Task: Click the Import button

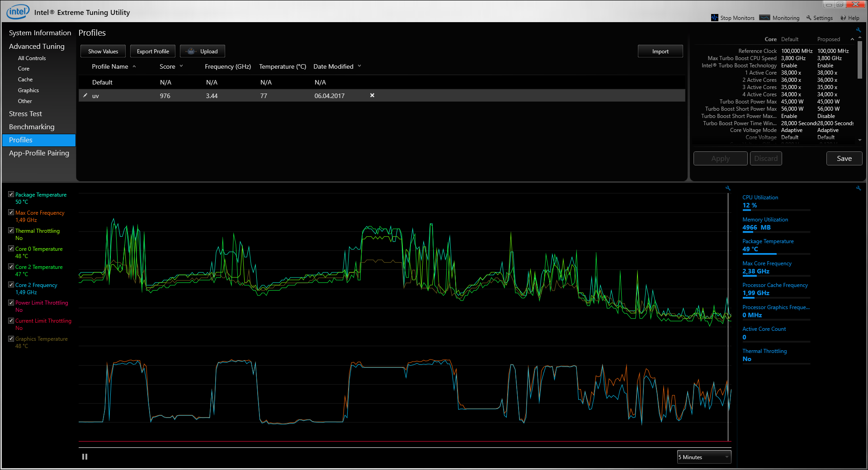Action: tap(660, 51)
